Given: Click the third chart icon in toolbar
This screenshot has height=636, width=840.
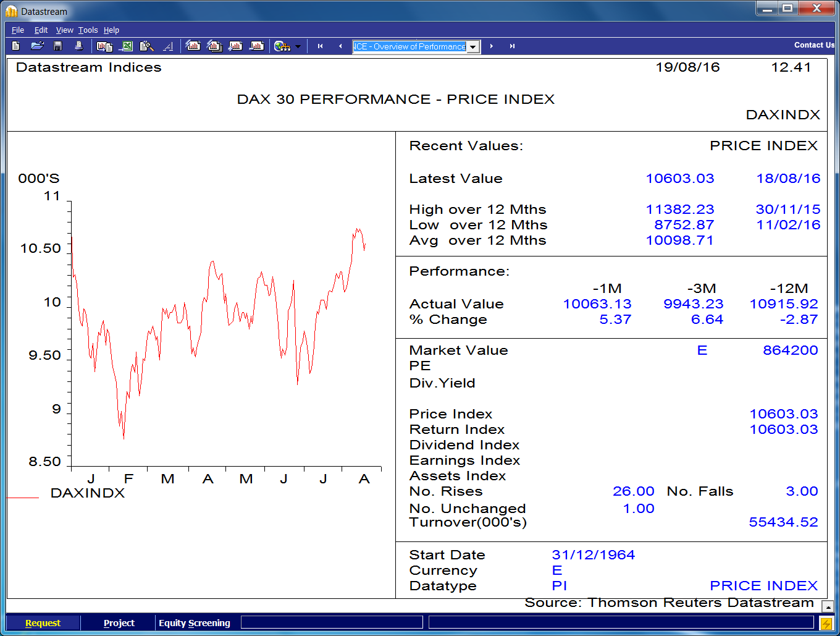Looking at the screenshot, I should point(235,46).
